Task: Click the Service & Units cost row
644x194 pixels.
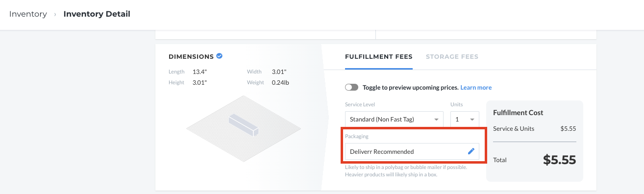Action: pyautogui.click(x=534, y=129)
